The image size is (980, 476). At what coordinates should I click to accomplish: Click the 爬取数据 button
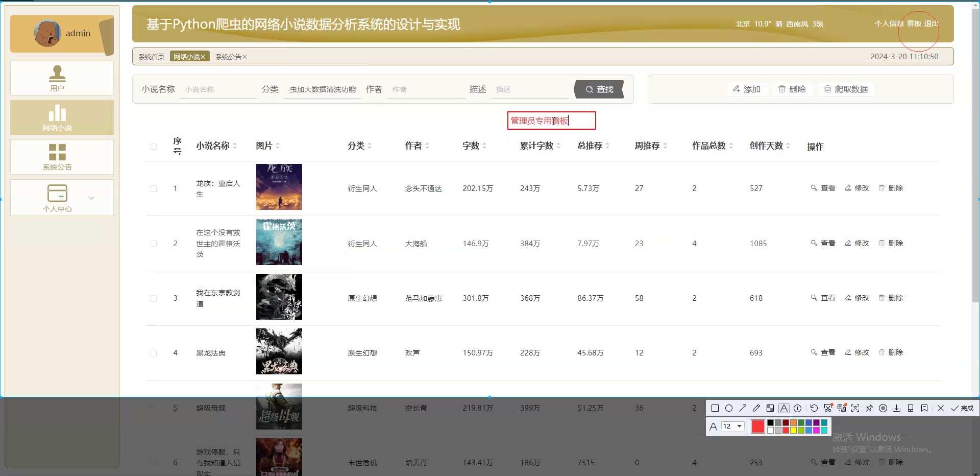pos(846,89)
